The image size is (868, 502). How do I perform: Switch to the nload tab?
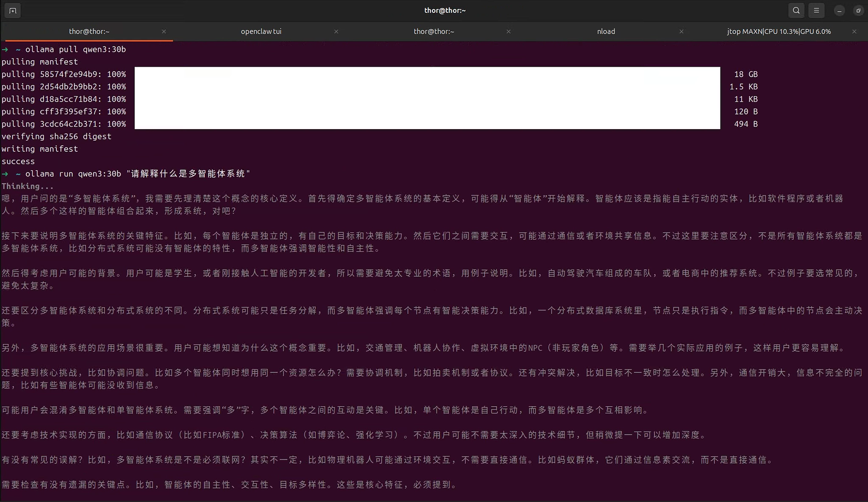(x=606, y=31)
